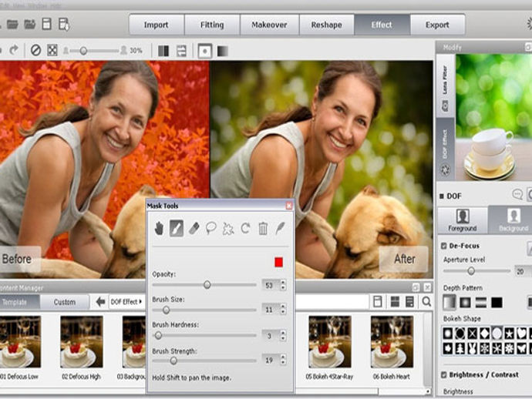Close the Mask Tools dialog

289,206
